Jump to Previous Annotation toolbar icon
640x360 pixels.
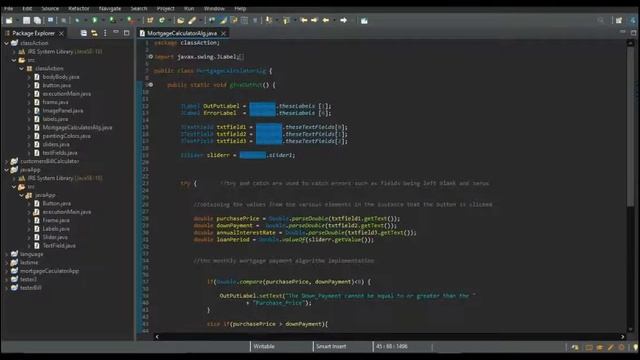pos(286,20)
